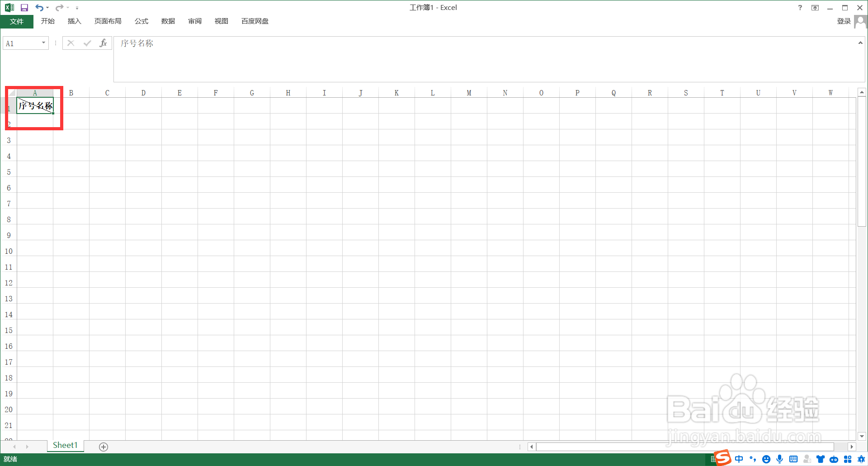Select row 12 header
Screen dimensions: 868x466
9,283
